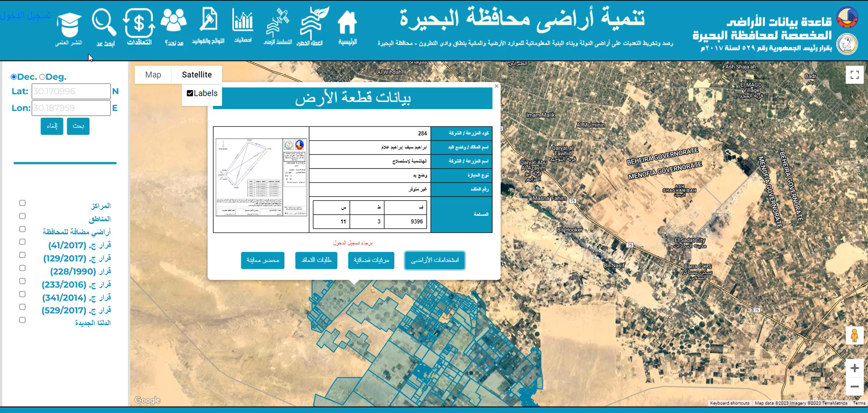Image resolution: width=868 pixels, height=413 pixels.
Task: Open التعاقدات (contracts) dollar icon
Action: pyautogui.click(x=139, y=24)
